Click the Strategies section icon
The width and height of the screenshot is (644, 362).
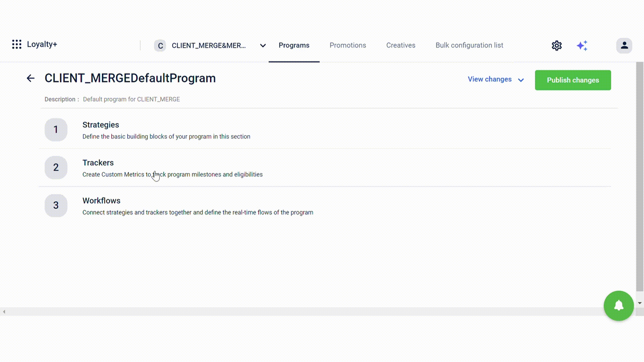pyautogui.click(x=56, y=129)
